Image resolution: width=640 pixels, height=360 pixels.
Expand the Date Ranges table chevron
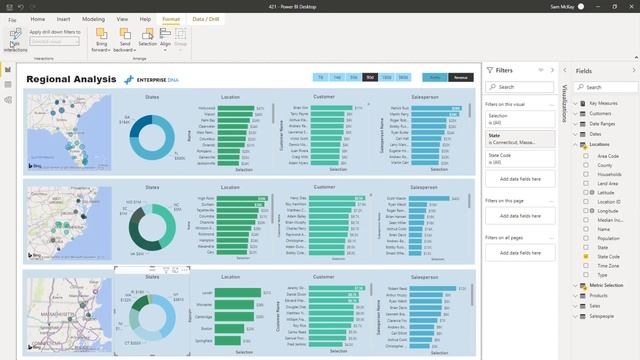pos(576,124)
